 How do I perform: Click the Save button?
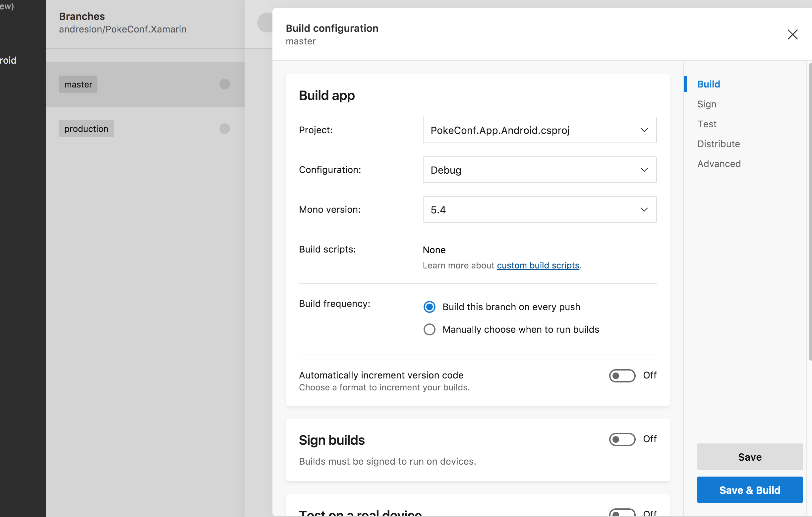(x=749, y=457)
